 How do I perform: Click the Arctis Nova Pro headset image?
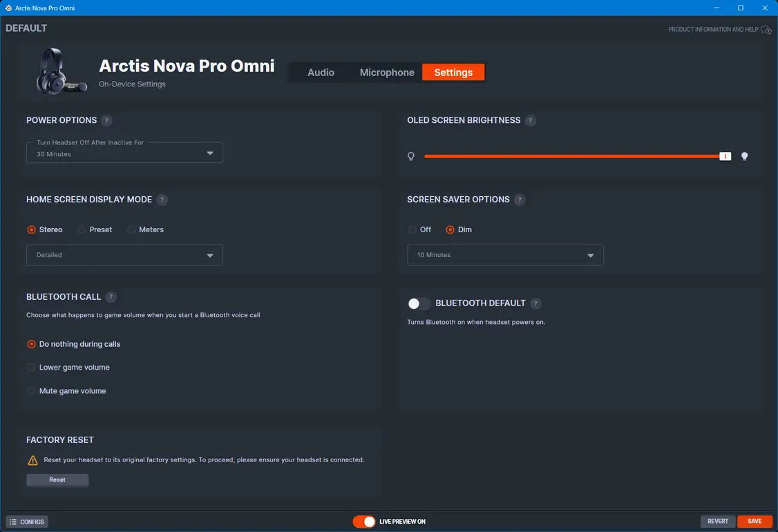[x=61, y=71]
